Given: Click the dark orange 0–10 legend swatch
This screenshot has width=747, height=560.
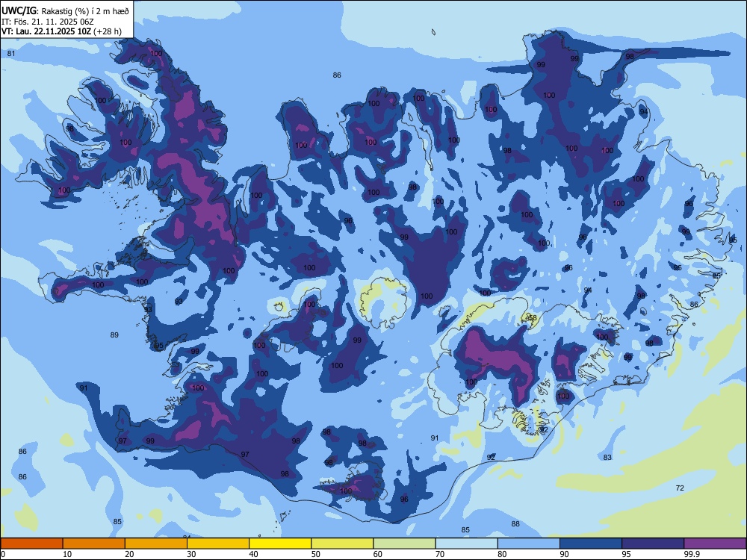Looking at the screenshot, I should click(31, 544).
